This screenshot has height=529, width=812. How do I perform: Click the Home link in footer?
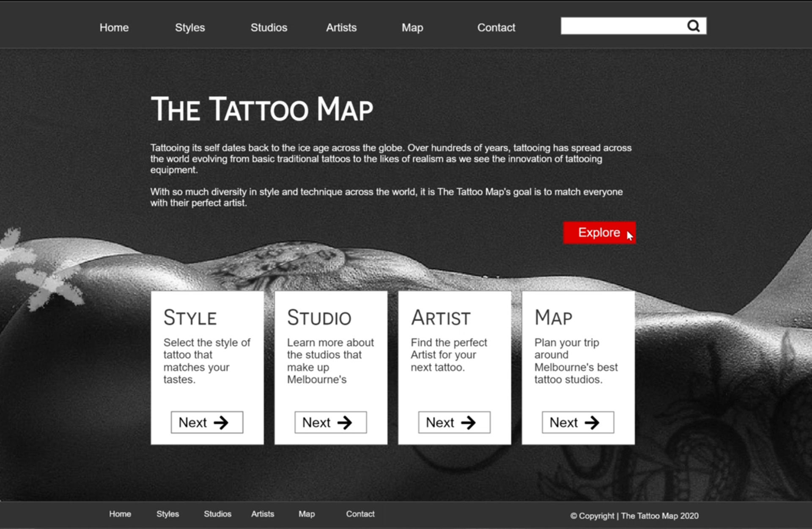pos(120,514)
